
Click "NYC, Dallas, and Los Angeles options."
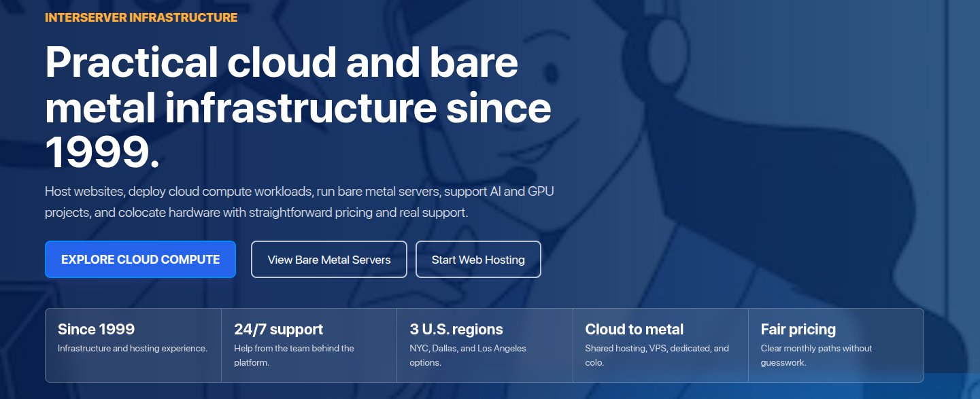pos(468,355)
